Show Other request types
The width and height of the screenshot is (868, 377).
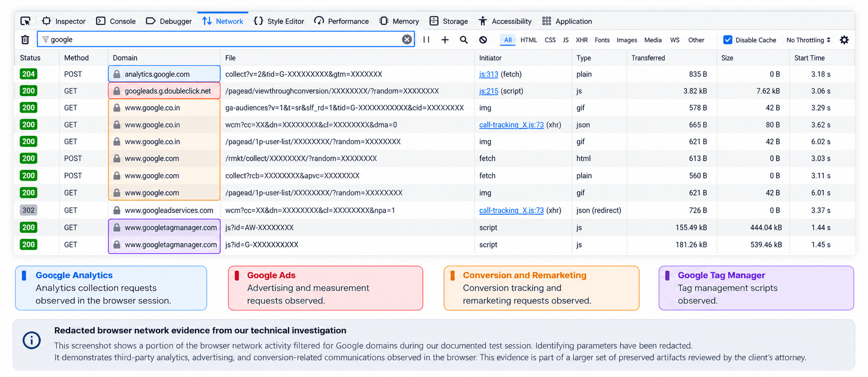tap(696, 40)
